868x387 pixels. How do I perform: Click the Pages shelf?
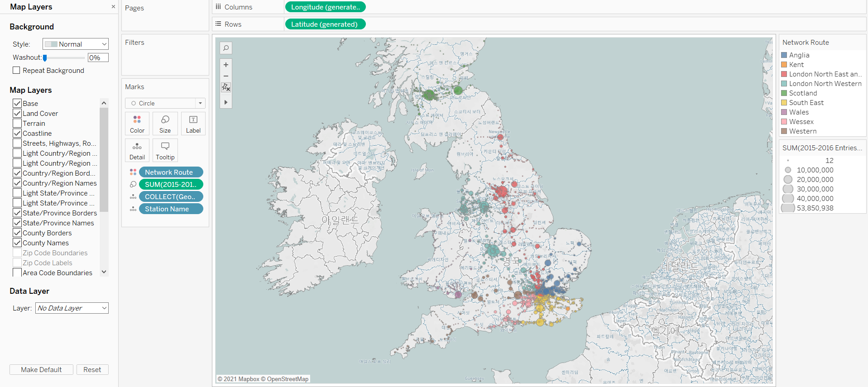(x=165, y=16)
